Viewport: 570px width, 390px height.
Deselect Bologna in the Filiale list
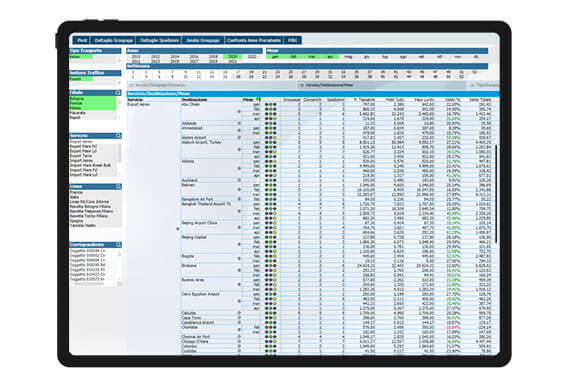click(x=93, y=99)
